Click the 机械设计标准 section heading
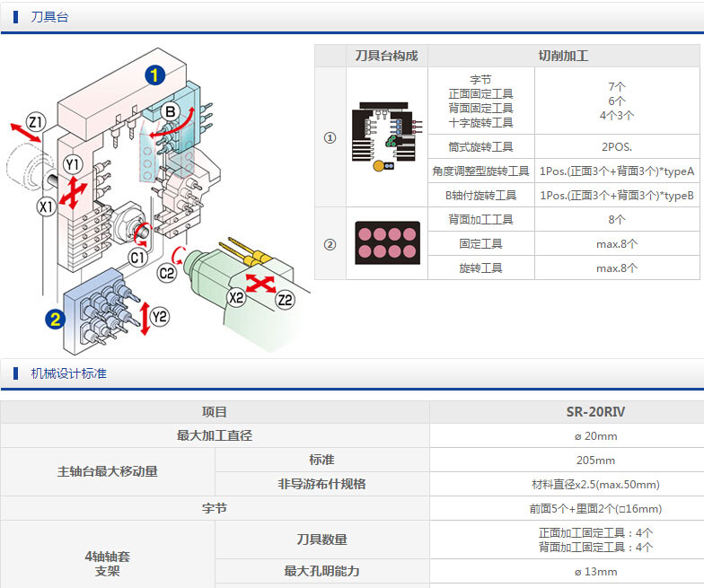 tap(68, 373)
